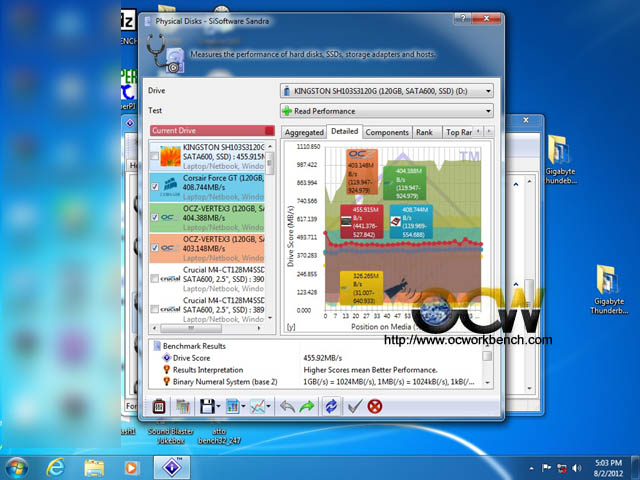
Task: Click the red 455.915M chart legend box
Action: (x=362, y=222)
